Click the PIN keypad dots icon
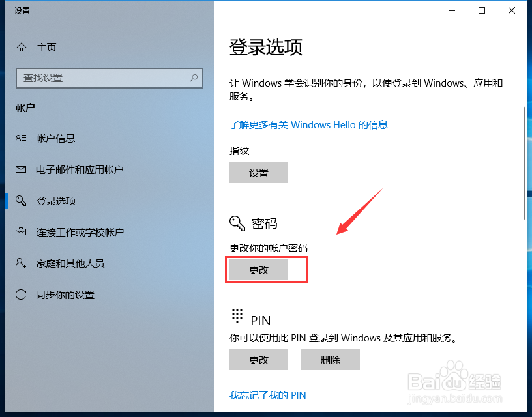Image resolution: width=532 pixels, height=417 pixels. click(237, 316)
